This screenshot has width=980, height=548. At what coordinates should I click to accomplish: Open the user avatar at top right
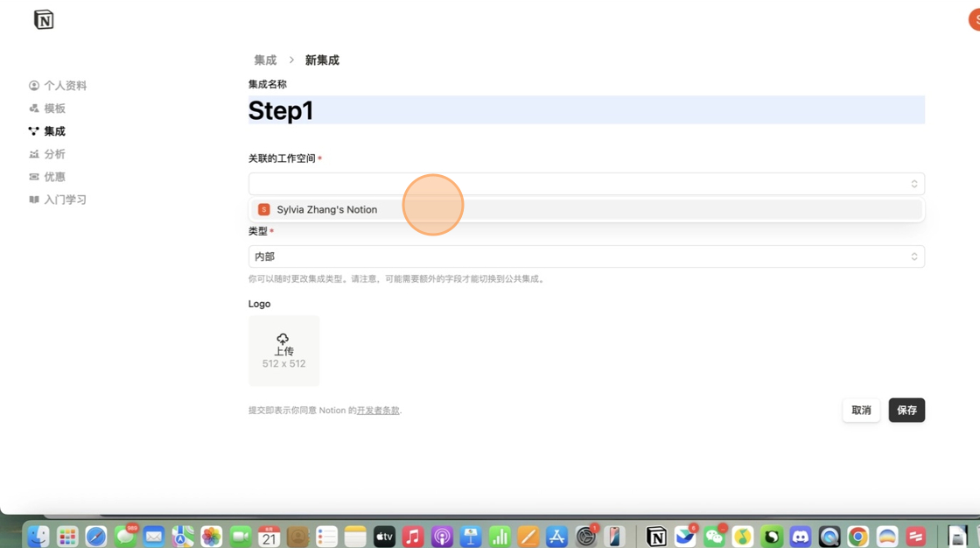(975, 19)
